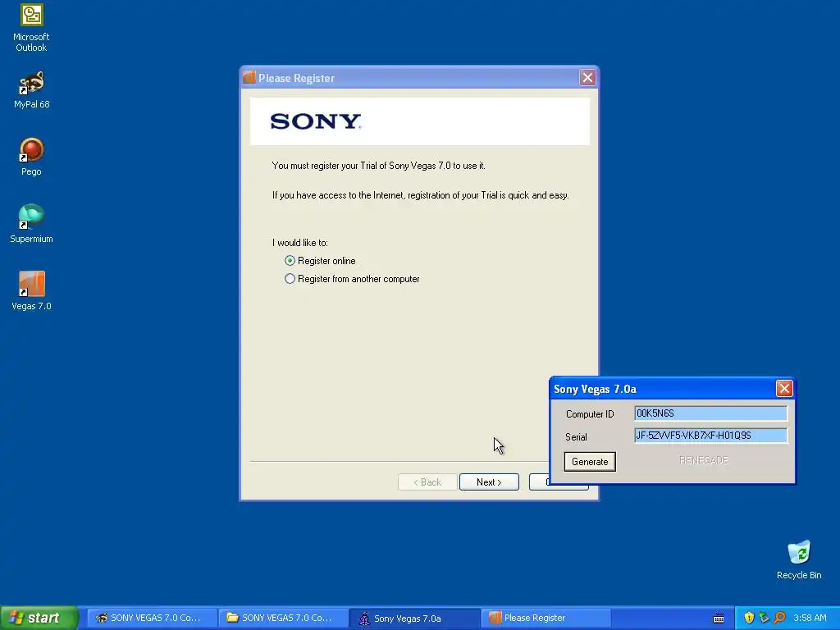Close the Sony Vegas 7.0a keygen window
Screen dimensions: 840x630
point(784,388)
